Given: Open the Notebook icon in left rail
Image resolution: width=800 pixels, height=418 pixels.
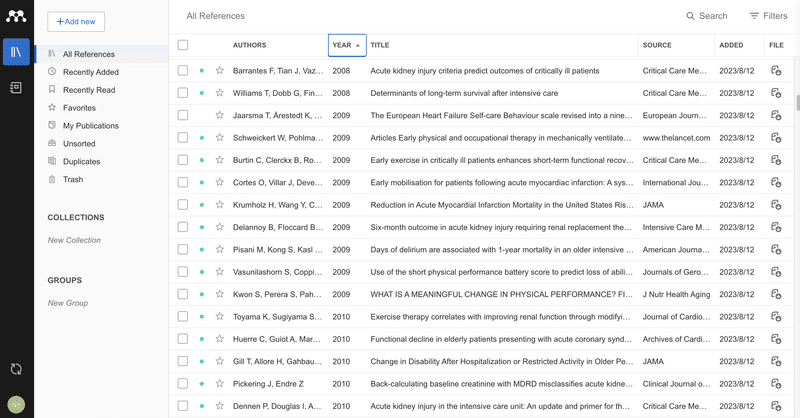Looking at the screenshot, I should click(16, 88).
